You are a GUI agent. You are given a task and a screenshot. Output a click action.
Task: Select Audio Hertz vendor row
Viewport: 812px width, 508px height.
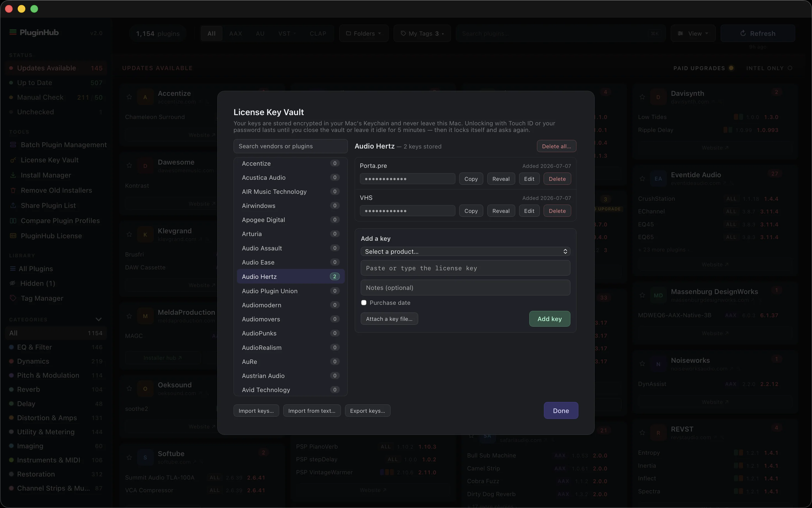tap(291, 277)
